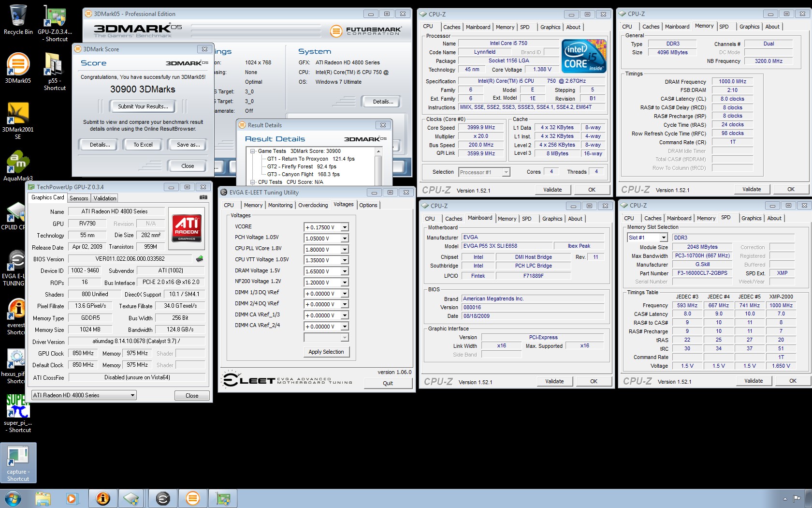Click the Result Details scrollbar up arrow

378,151
